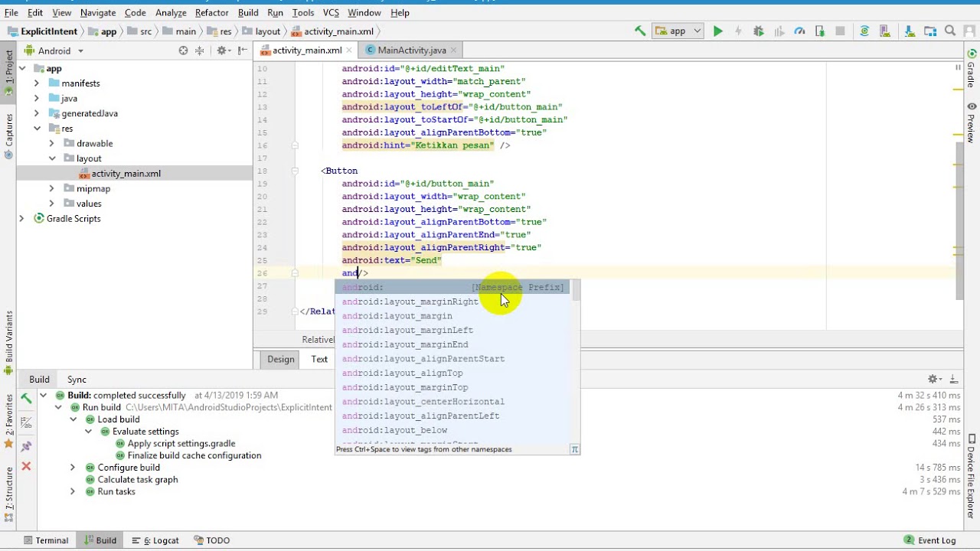Viewport: 980px width, 551px height.
Task: Open Gradle side panel
Action: pyautogui.click(x=972, y=69)
